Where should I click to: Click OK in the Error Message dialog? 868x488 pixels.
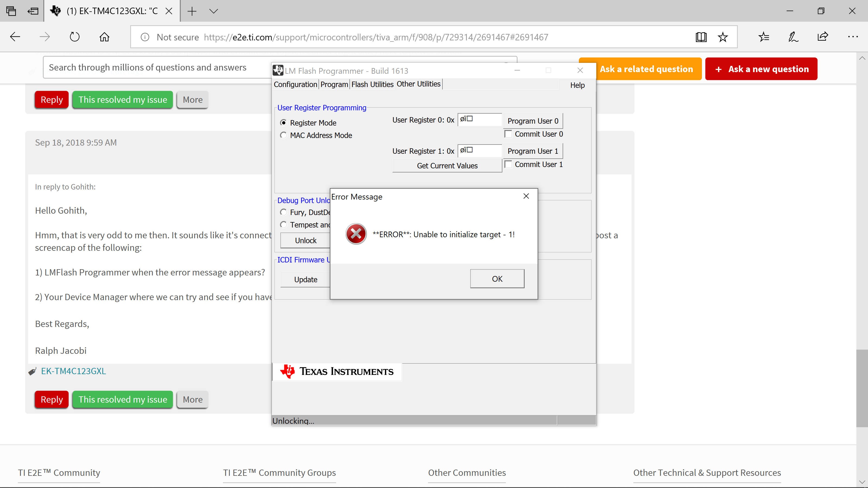tap(497, 278)
